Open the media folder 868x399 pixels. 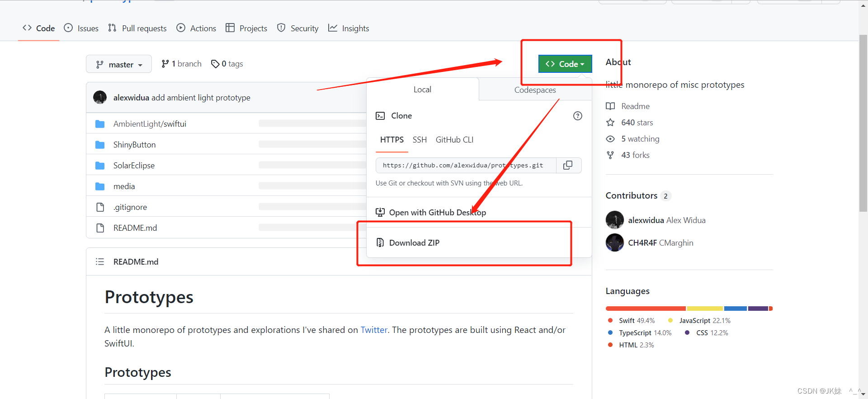[124, 186]
